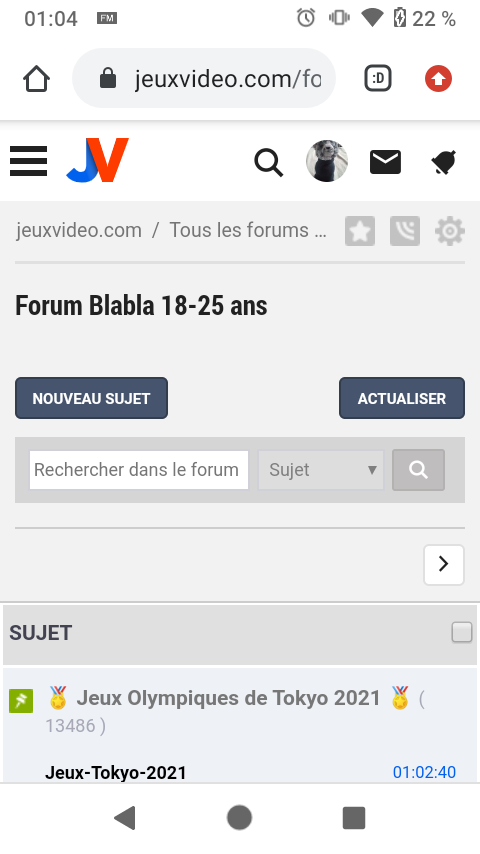480x854 pixels.
Task: Focus the Rechercher dans le forum field
Action: tap(139, 469)
